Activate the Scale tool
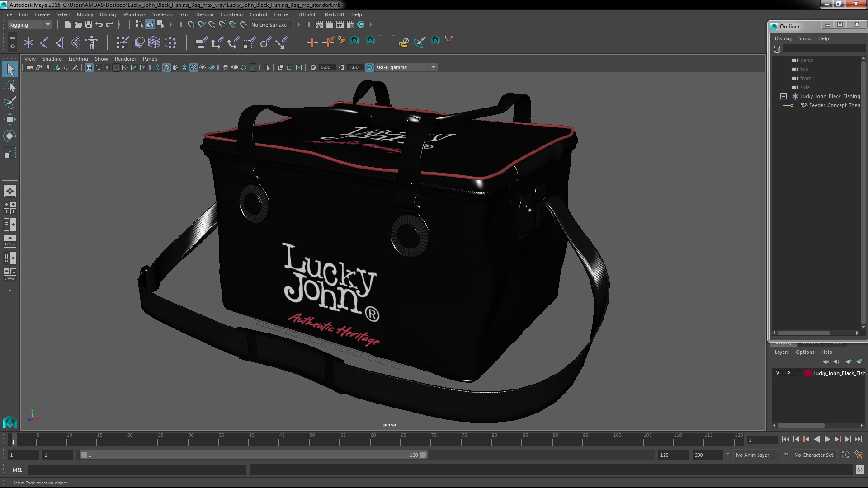Viewport: 868px width, 488px height. (x=10, y=153)
